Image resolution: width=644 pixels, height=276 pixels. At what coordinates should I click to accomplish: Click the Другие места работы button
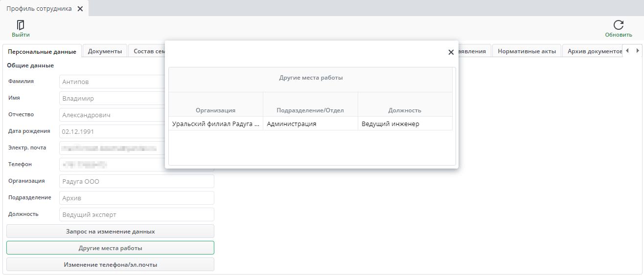click(110, 248)
